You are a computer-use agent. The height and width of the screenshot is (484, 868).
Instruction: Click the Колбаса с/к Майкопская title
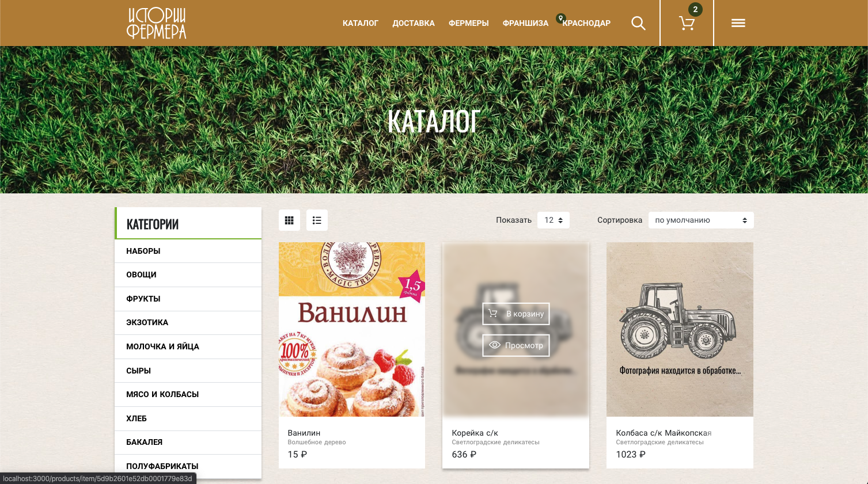(x=664, y=433)
